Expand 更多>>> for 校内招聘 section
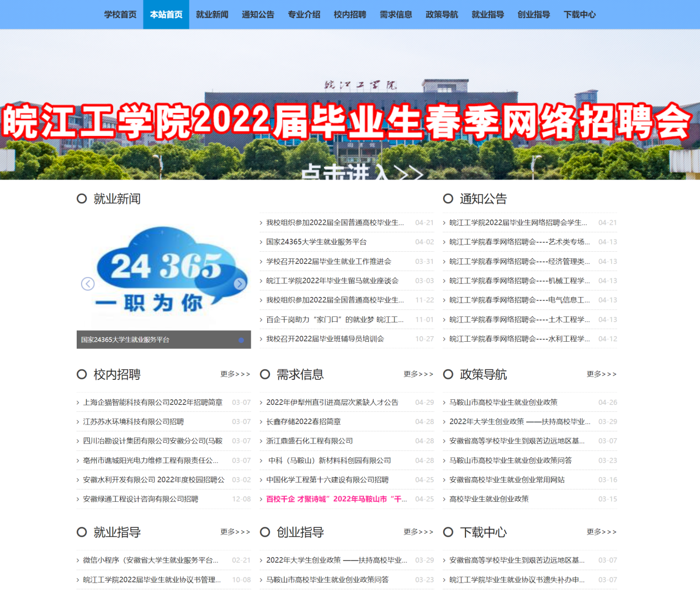Image resolution: width=700 pixels, height=593 pixels. (235, 374)
